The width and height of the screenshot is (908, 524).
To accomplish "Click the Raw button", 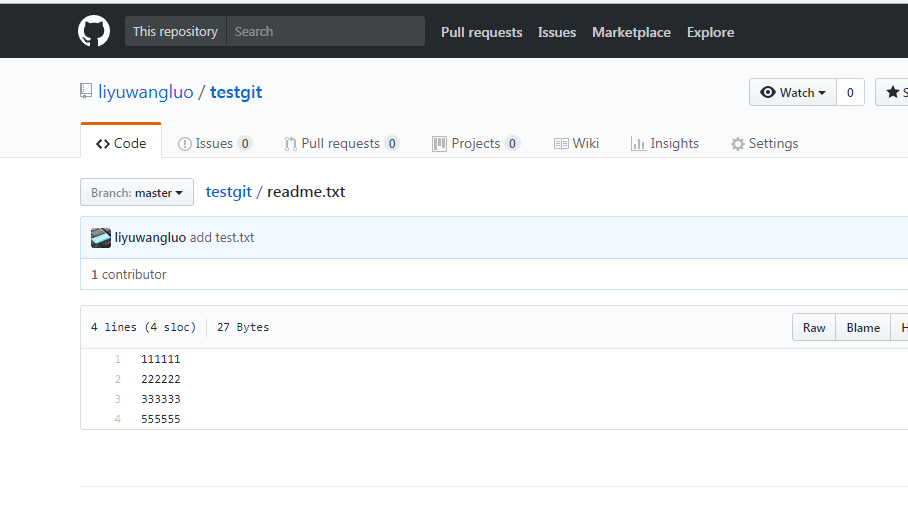I will click(814, 328).
